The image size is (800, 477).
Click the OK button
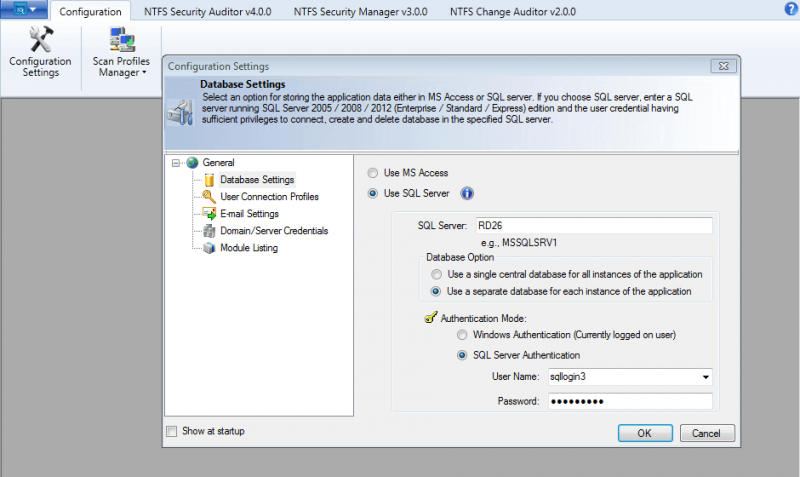[645, 433]
